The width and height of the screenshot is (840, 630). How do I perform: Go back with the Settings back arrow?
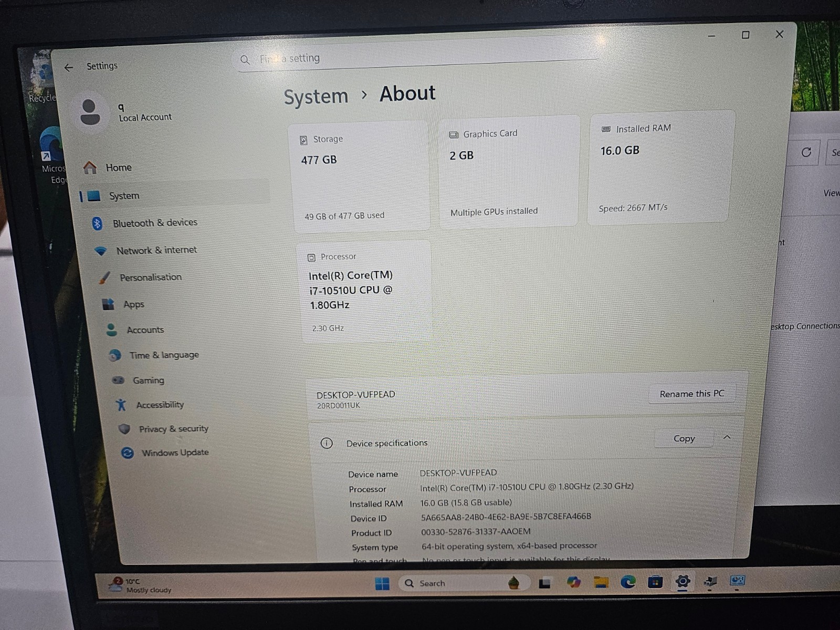click(69, 68)
